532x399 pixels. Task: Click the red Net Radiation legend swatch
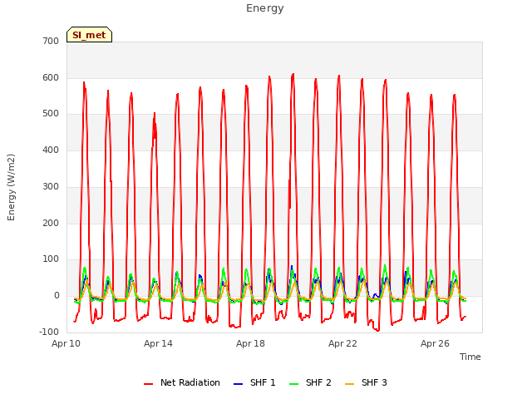(x=148, y=384)
